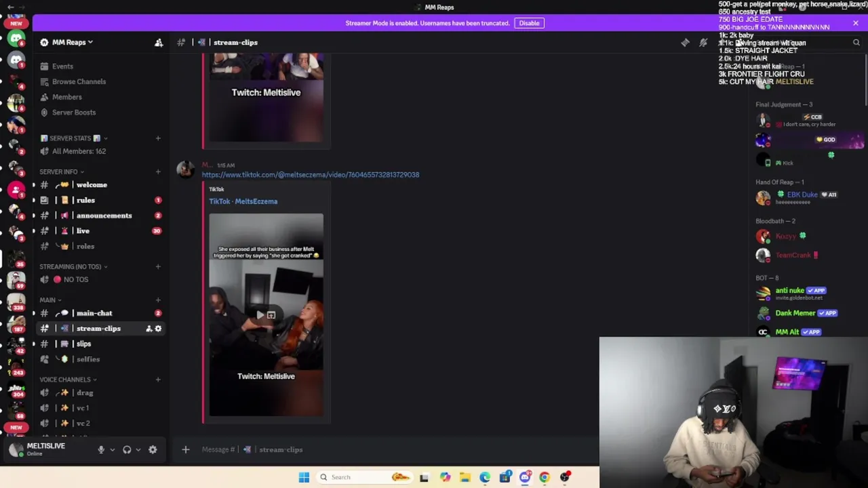Image resolution: width=868 pixels, height=488 pixels.
Task: Disable Streamer Mode via banner button
Action: 529,23
